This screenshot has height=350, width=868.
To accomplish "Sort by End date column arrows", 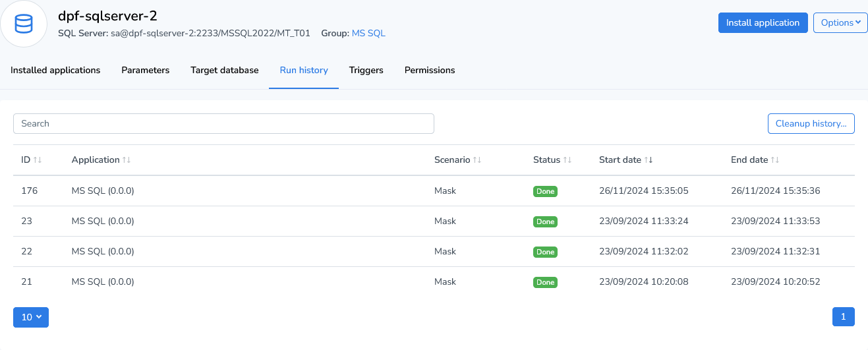I will pos(775,160).
